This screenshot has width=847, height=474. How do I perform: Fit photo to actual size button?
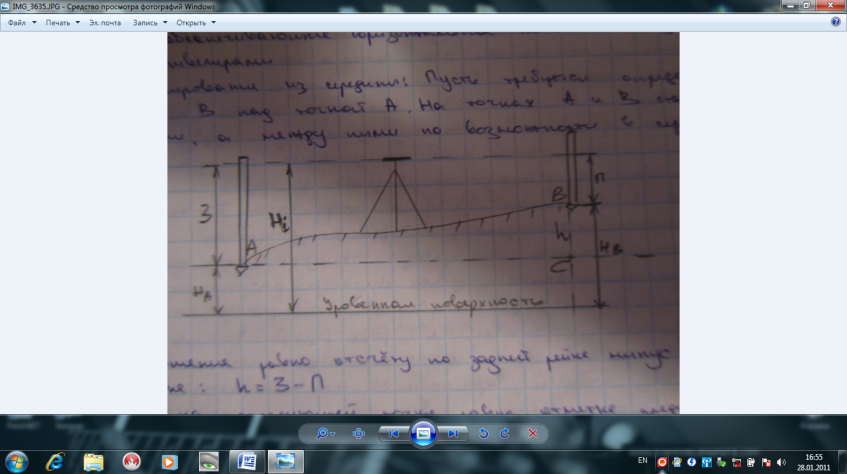pyautogui.click(x=358, y=433)
